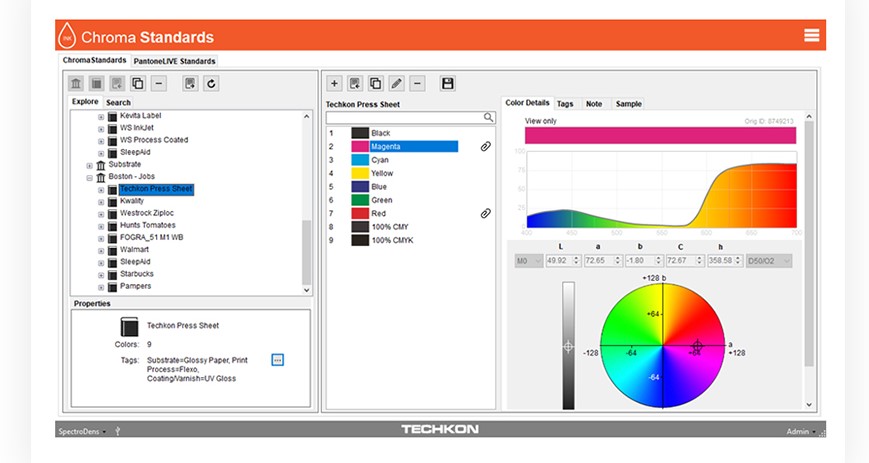The width and height of the screenshot is (869, 463).
Task: Click the L value stepper arrows
Action: (576, 261)
